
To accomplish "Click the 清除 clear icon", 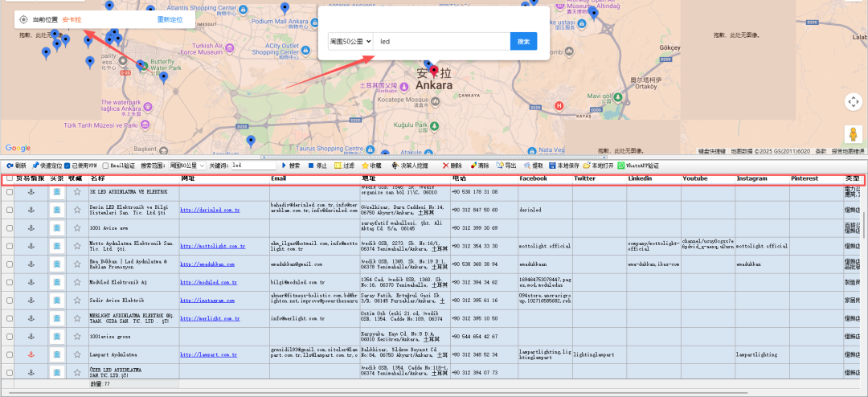I will pyautogui.click(x=474, y=166).
